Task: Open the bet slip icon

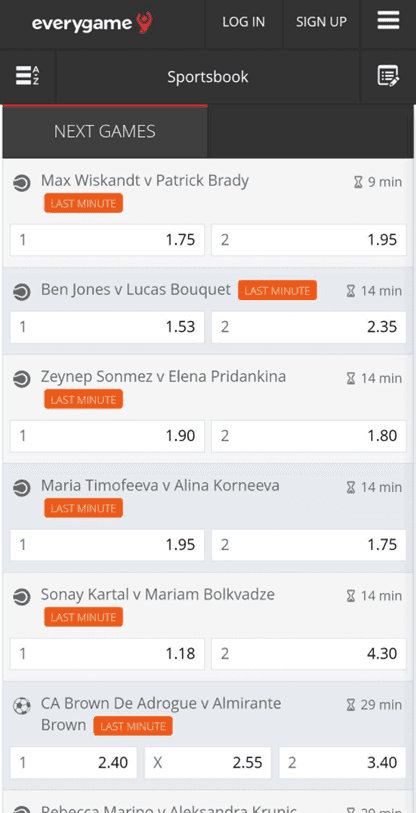Action: (388, 76)
